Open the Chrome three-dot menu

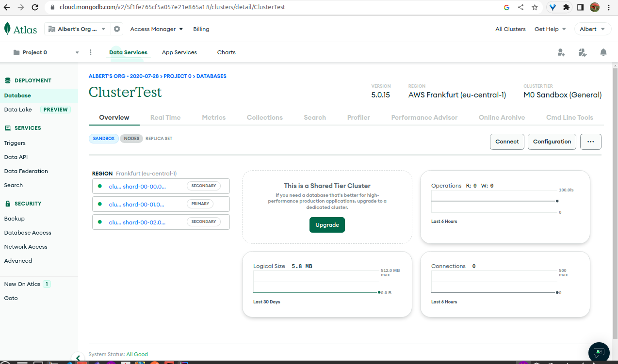pos(609,7)
